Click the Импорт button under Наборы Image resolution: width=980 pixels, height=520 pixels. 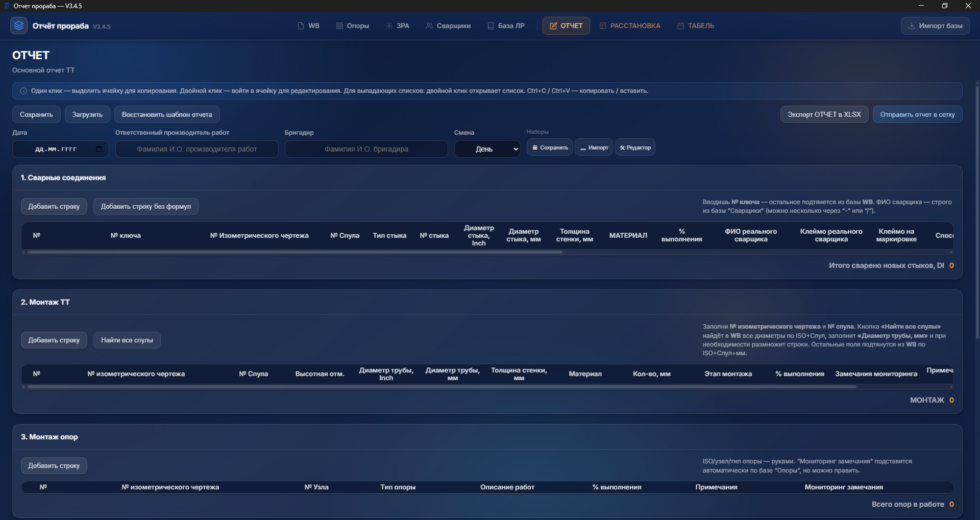click(x=594, y=147)
